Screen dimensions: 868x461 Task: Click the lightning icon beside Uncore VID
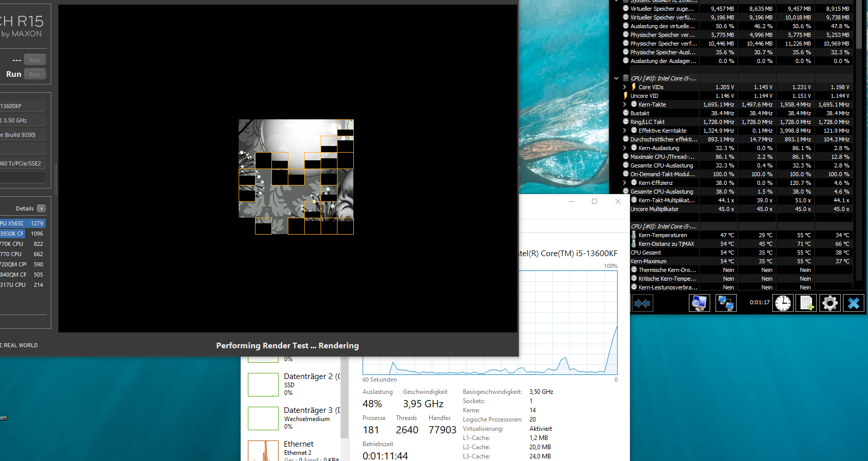pos(626,96)
